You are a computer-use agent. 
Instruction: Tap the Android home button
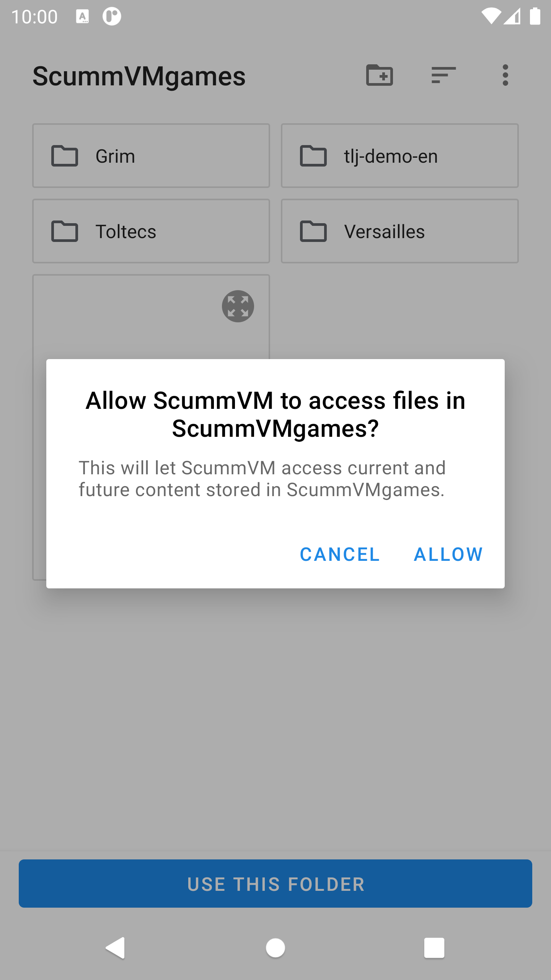point(275,948)
